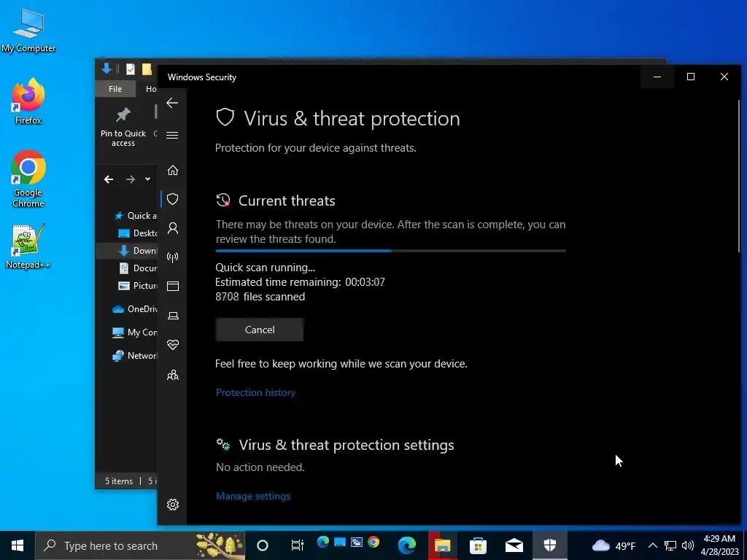Image resolution: width=747 pixels, height=560 pixels.
Task: Open the Protection history link
Action: pos(255,392)
